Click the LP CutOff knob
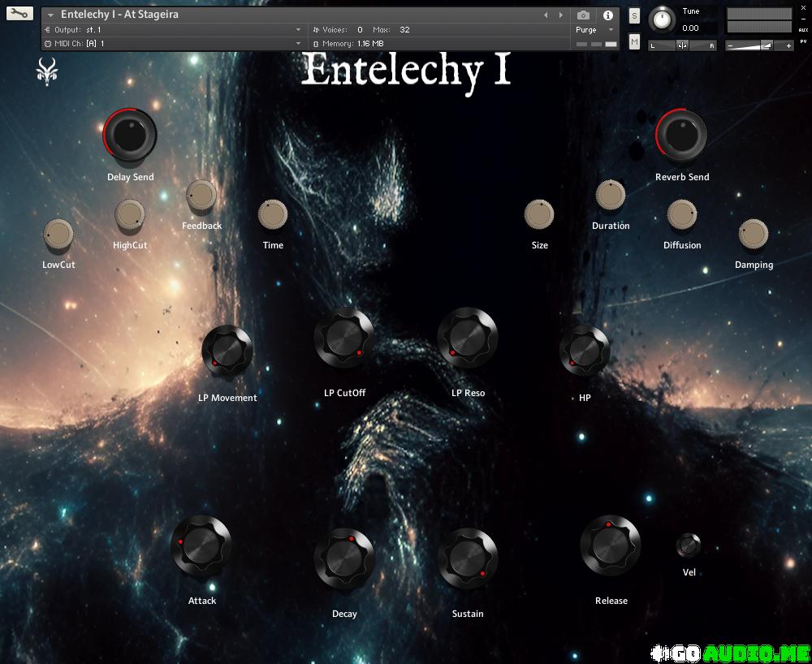Image resolution: width=812 pixels, height=664 pixels. tap(343, 338)
